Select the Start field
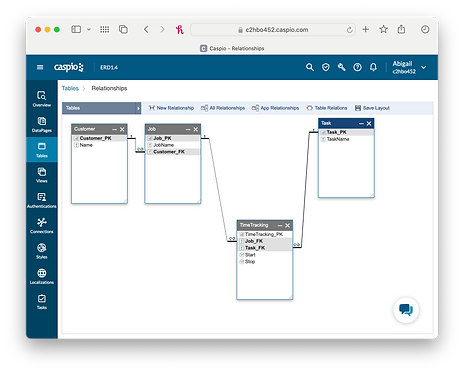Viewport: 464px width, 373px height. tap(265, 255)
